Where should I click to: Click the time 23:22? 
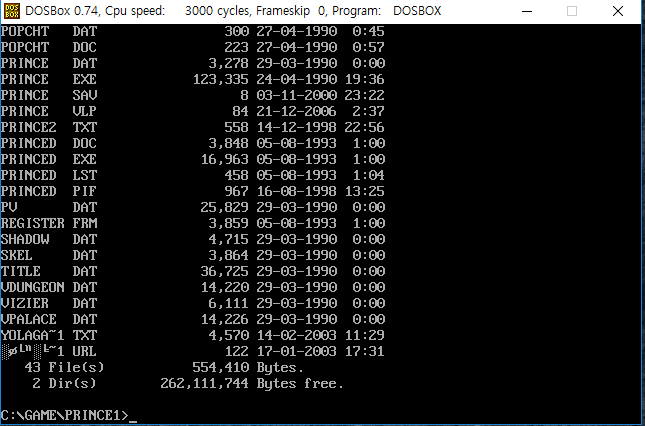click(364, 95)
